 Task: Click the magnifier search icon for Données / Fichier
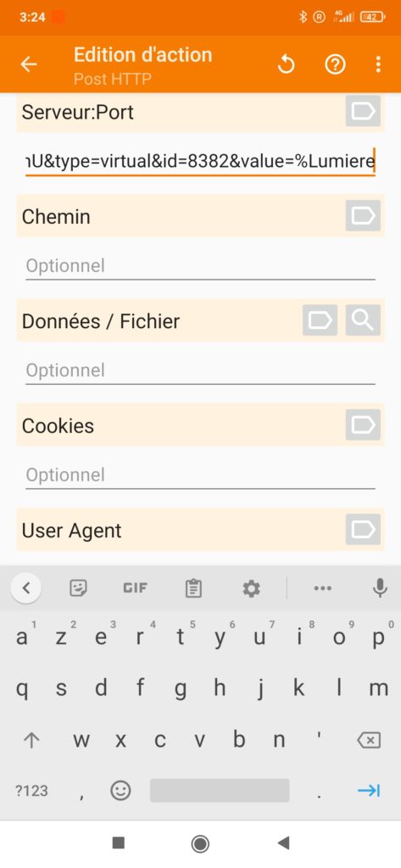pyautogui.click(x=364, y=320)
